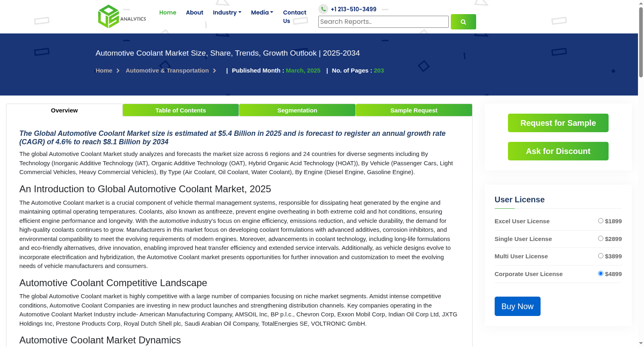Switch to the Segmentation tab
The height and width of the screenshot is (347, 644).
pos(297,110)
